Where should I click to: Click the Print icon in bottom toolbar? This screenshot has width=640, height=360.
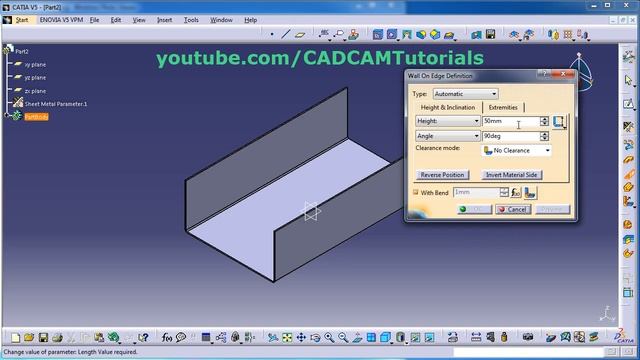(57, 338)
